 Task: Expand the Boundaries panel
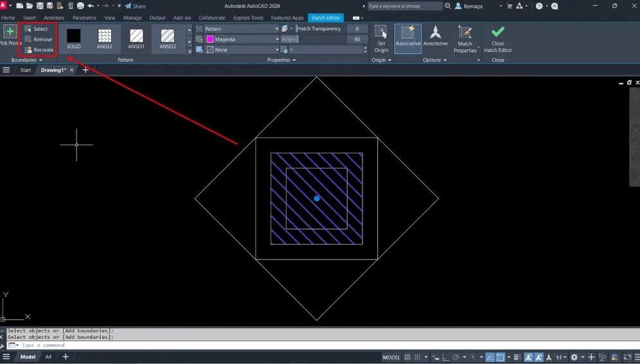[x=26, y=60]
